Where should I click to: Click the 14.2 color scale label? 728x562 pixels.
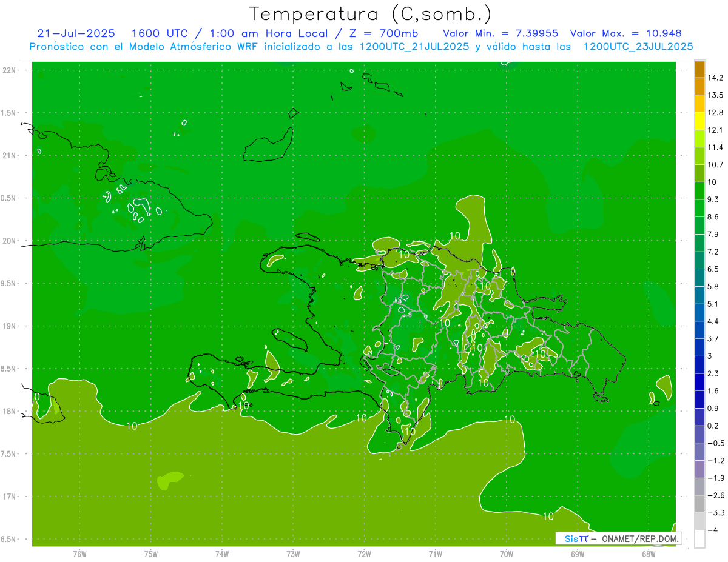click(x=716, y=78)
